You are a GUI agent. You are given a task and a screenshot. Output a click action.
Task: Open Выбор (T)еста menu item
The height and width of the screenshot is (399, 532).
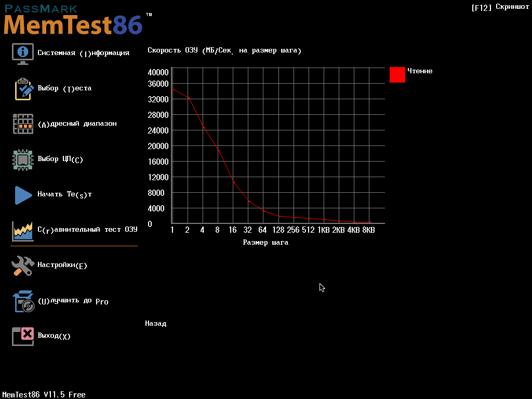(64, 88)
